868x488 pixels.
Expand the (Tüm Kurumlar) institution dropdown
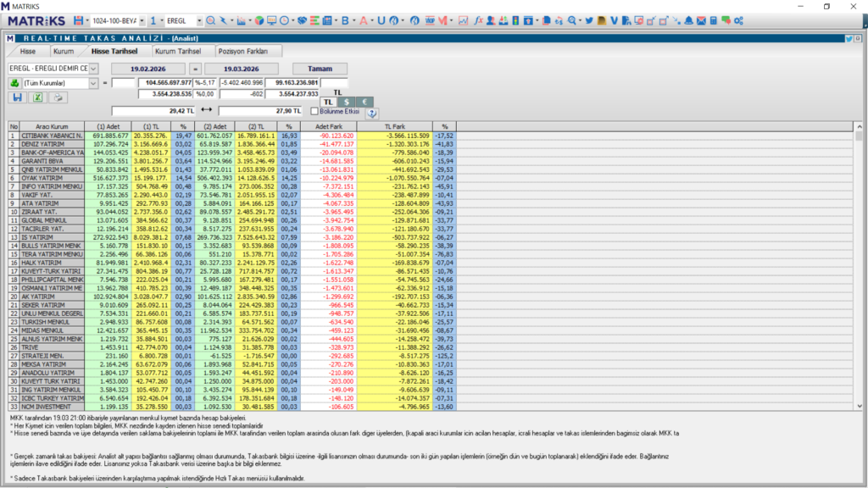[x=93, y=83]
